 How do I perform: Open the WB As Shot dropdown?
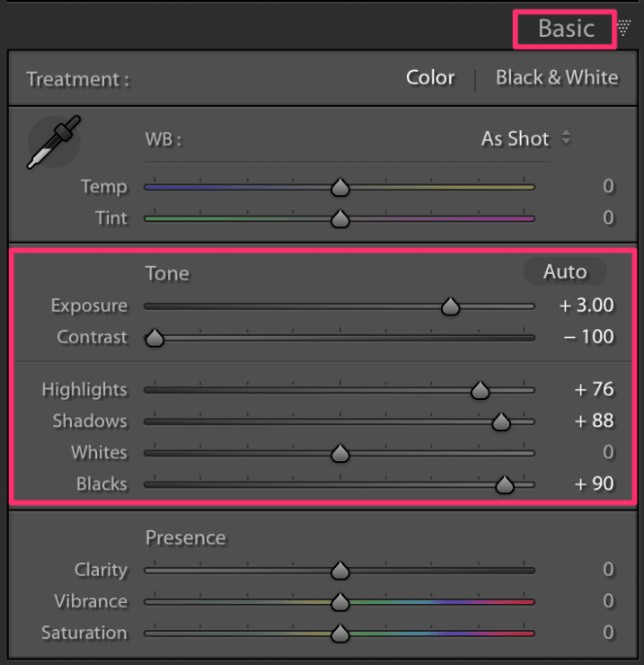click(x=526, y=138)
